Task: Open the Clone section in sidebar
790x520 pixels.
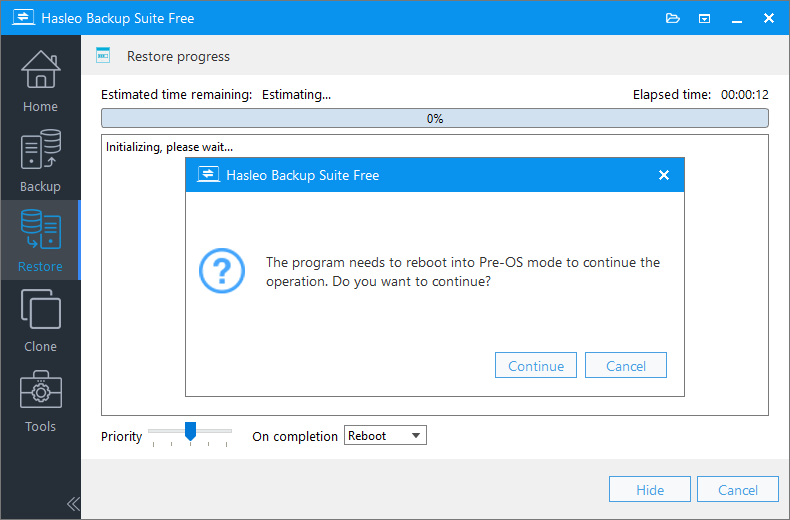Action: pyautogui.click(x=40, y=320)
